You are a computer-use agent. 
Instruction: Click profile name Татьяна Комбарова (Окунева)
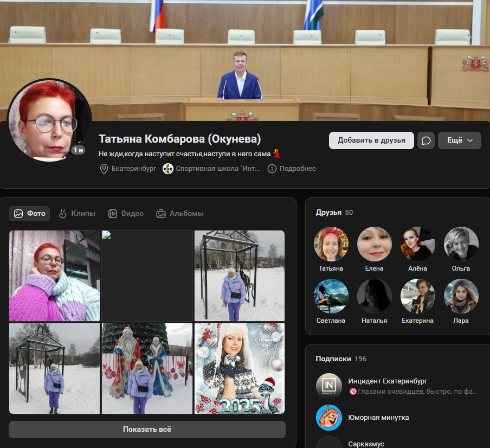coord(180,139)
